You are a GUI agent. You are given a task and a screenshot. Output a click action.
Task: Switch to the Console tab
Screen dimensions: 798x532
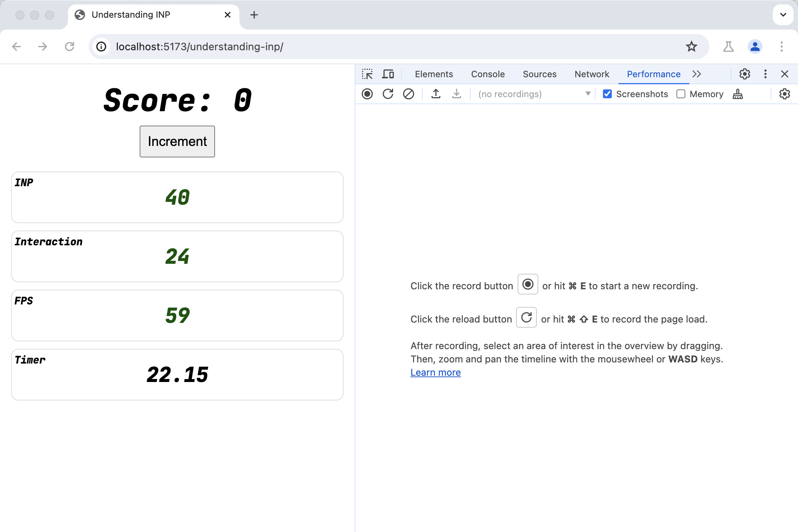tap(487, 74)
